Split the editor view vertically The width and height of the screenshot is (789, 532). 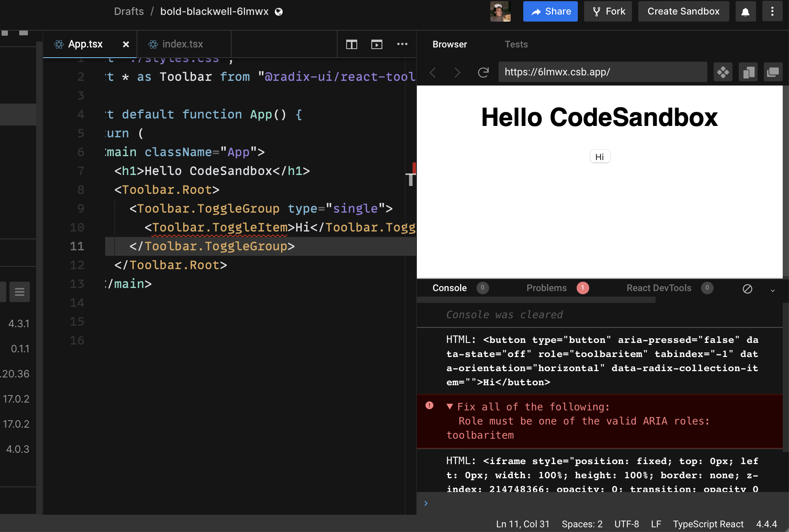click(351, 44)
